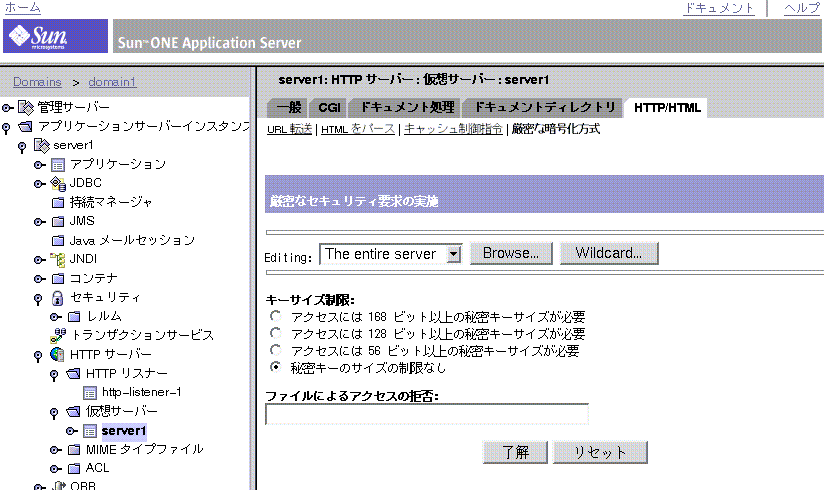Click the HTTP サーバー globe icon
Screen dimensions: 824x490
[x=57, y=354]
